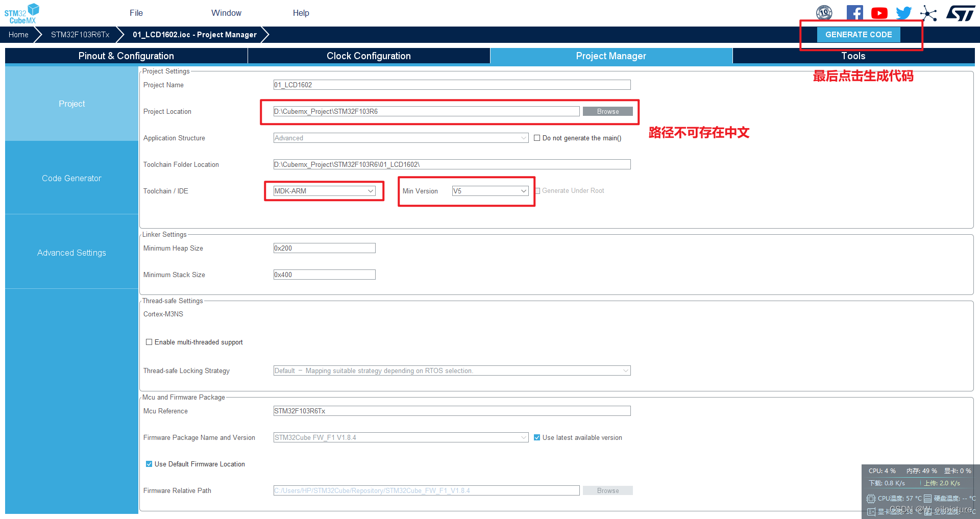
Task: Switch to Project Manager tab
Action: (x=611, y=56)
